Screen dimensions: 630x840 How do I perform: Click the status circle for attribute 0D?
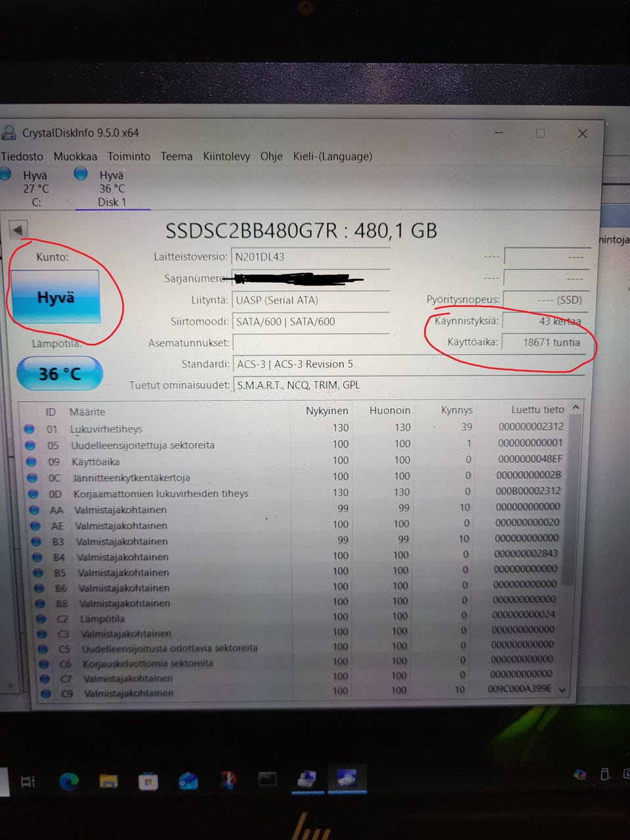click(x=33, y=493)
